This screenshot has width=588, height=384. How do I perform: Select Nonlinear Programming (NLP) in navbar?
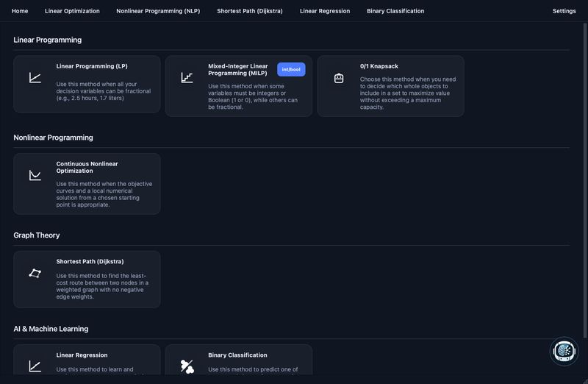click(x=158, y=11)
